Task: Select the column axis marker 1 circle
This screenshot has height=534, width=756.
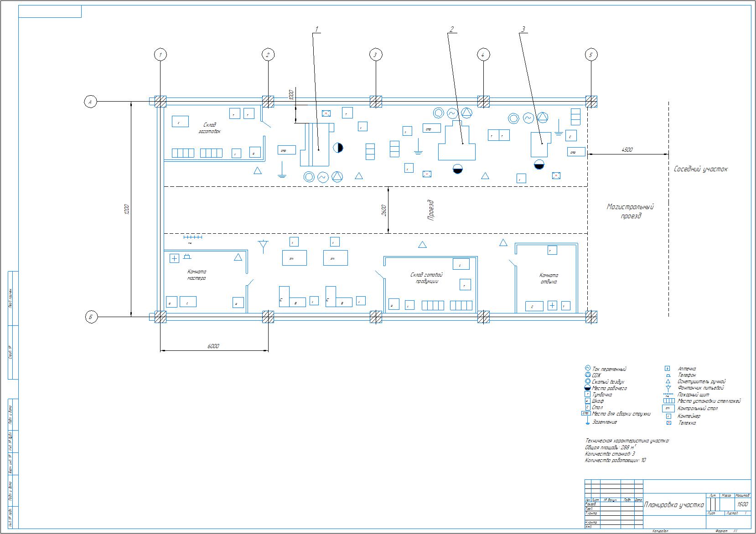Action: point(160,55)
